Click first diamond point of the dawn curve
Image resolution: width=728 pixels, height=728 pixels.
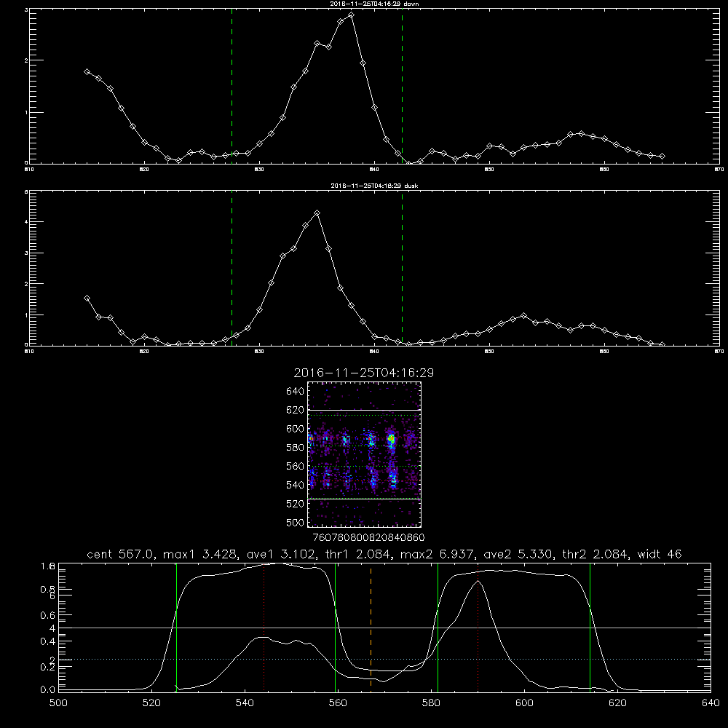click(x=87, y=71)
